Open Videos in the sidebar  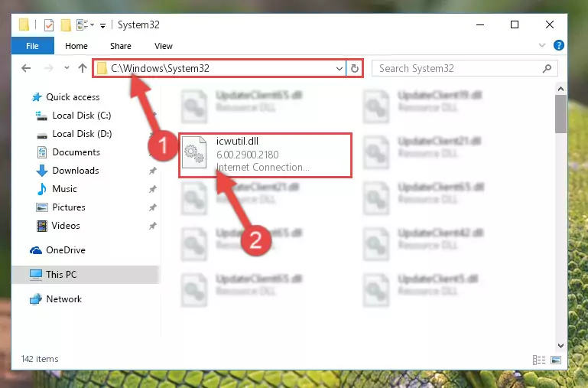(66, 226)
